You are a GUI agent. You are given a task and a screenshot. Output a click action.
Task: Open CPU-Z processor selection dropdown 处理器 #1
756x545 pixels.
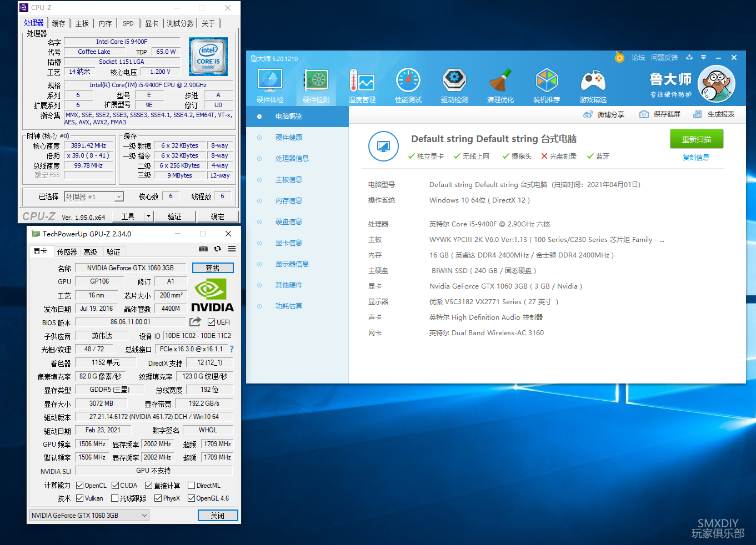click(x=94, y=196)
